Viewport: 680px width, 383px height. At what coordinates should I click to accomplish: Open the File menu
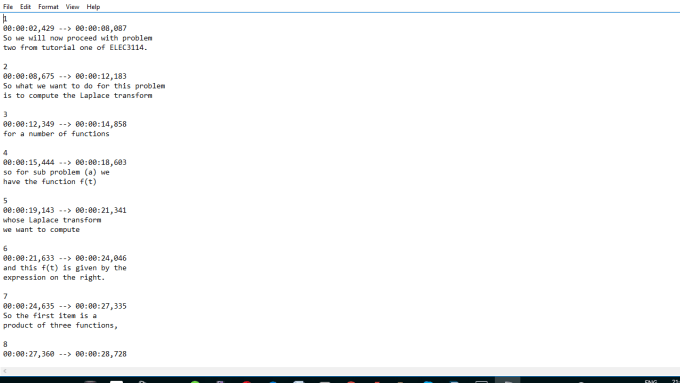[8, 7]
